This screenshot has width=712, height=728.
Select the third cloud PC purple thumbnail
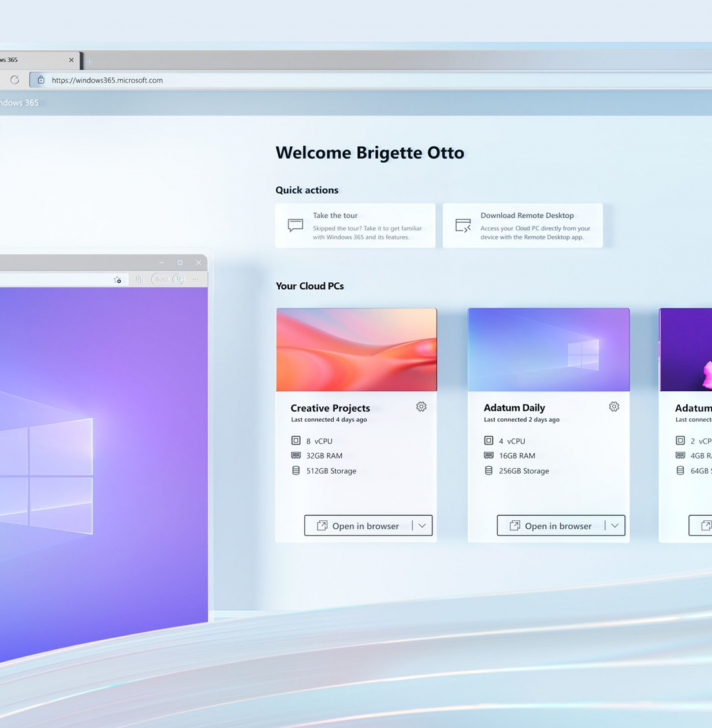click(686, 350)
